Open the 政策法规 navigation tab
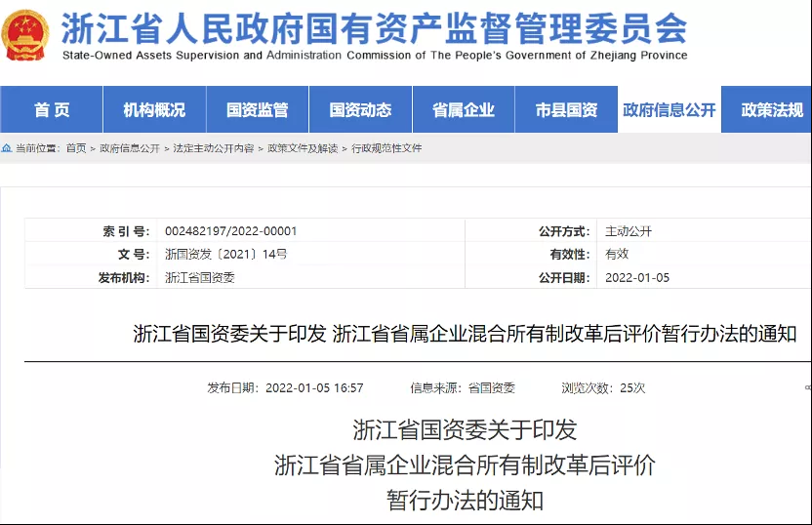 point(772,110)
